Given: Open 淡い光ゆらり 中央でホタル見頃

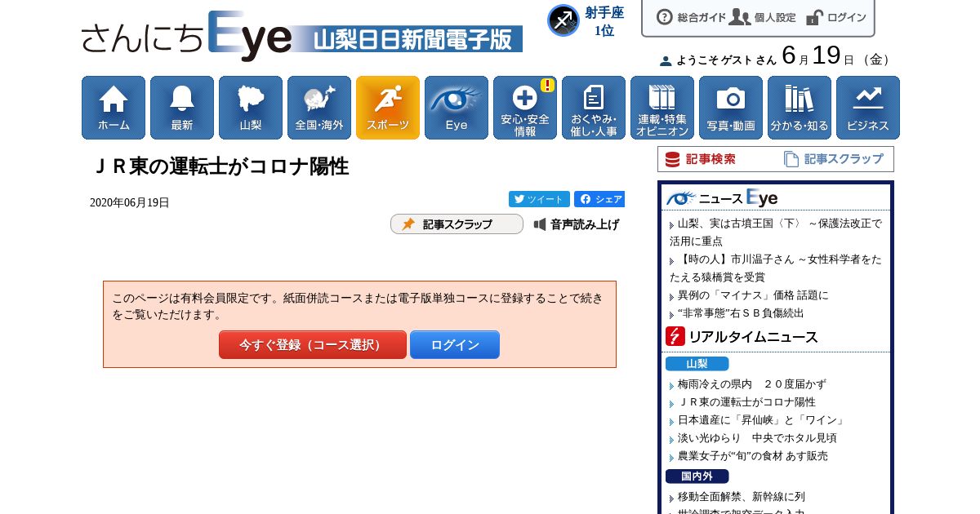Looking at the screenshot, I should (x=757, y=438).
